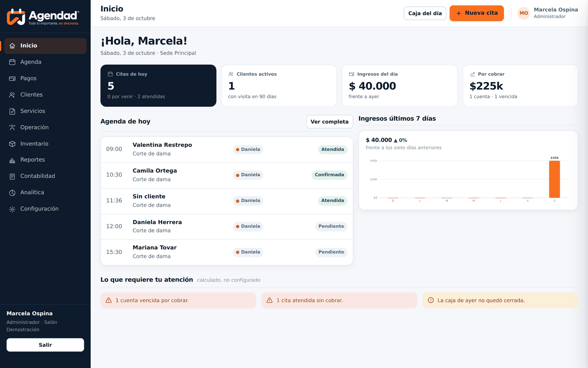Open the Citas de hoy card
The height and width of the screenshot is (368, 588).
click(x=158, y=86)
